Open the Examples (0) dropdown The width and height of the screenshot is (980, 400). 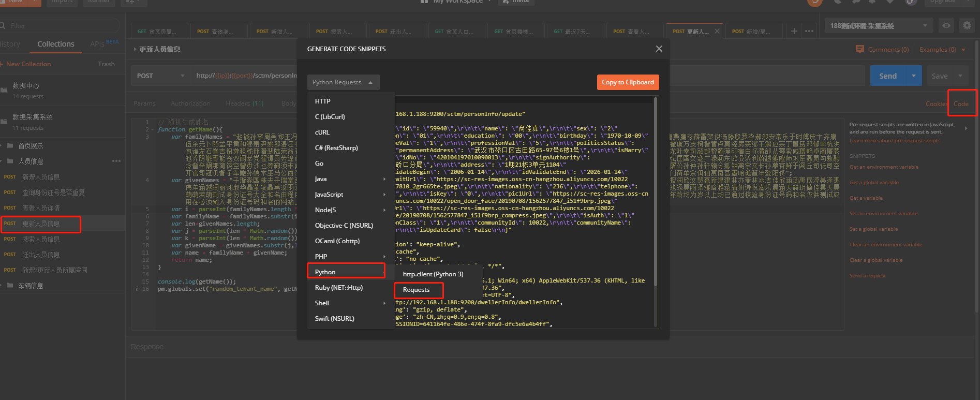942,50
